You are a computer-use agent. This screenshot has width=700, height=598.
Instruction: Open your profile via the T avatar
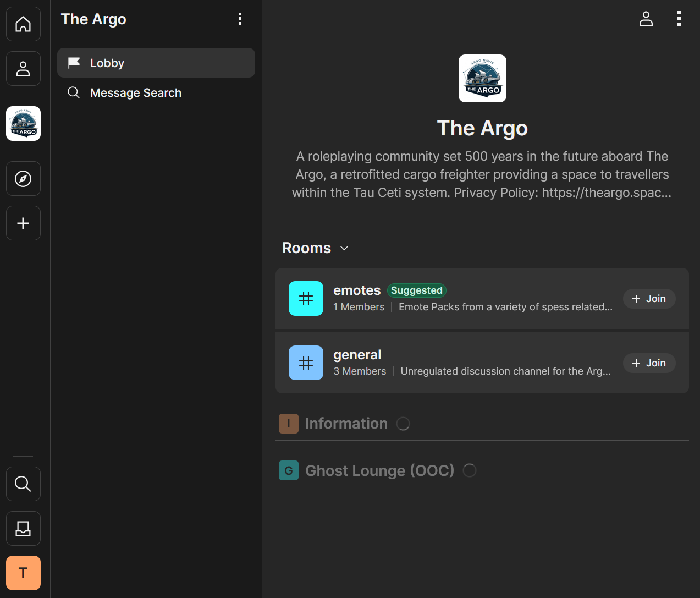tap(23, 573)
